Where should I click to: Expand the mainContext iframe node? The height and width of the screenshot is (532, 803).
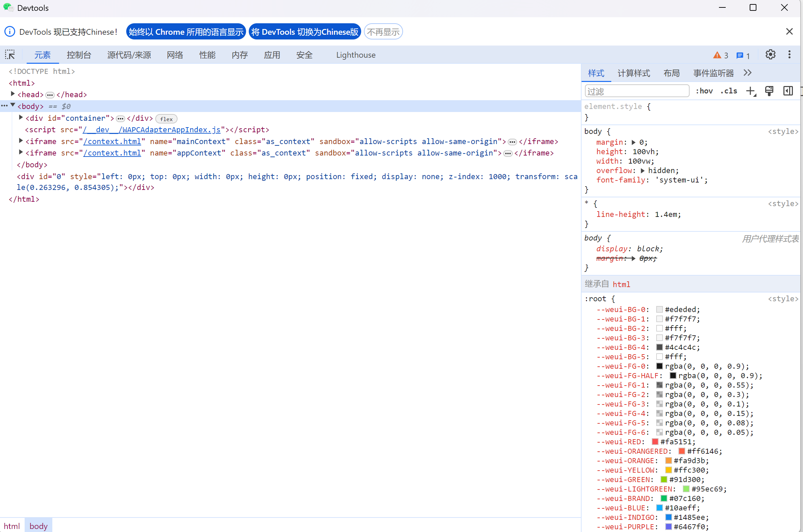click(x=21, y=141)
